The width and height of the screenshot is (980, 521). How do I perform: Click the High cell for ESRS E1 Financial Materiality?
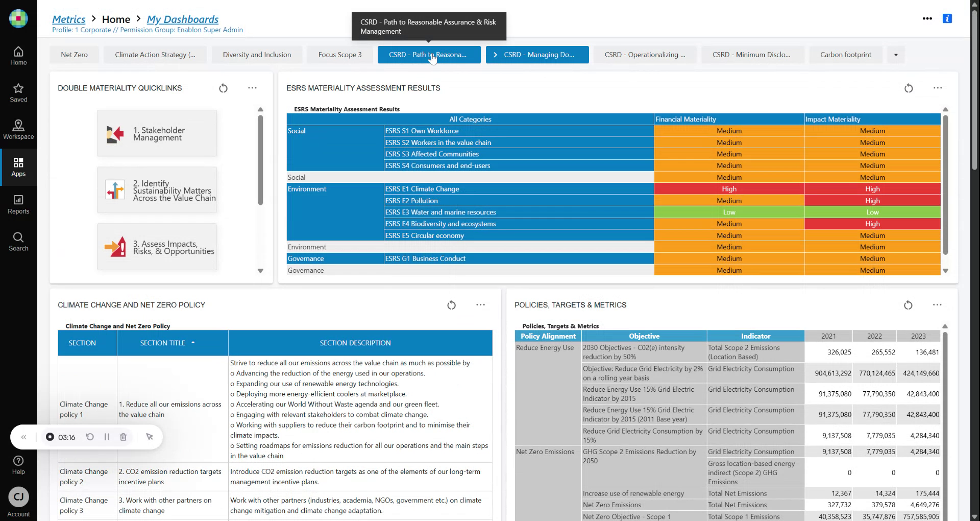click(x=729, y=189)
